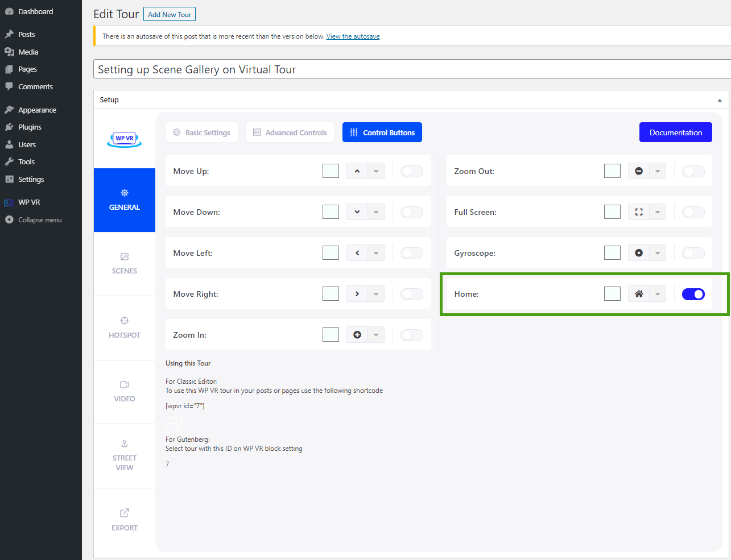Open Pages in admin sidebar
731x560 pixels.
coord(27,69)
